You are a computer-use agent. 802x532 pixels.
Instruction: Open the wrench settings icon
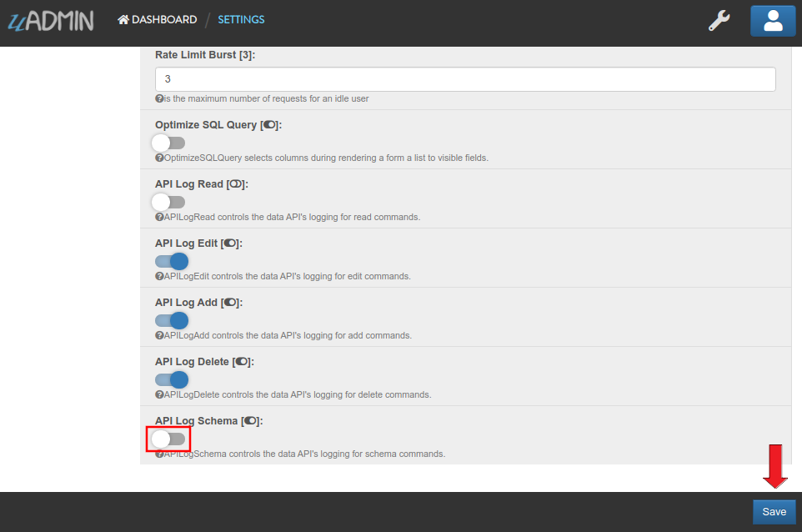719,21
